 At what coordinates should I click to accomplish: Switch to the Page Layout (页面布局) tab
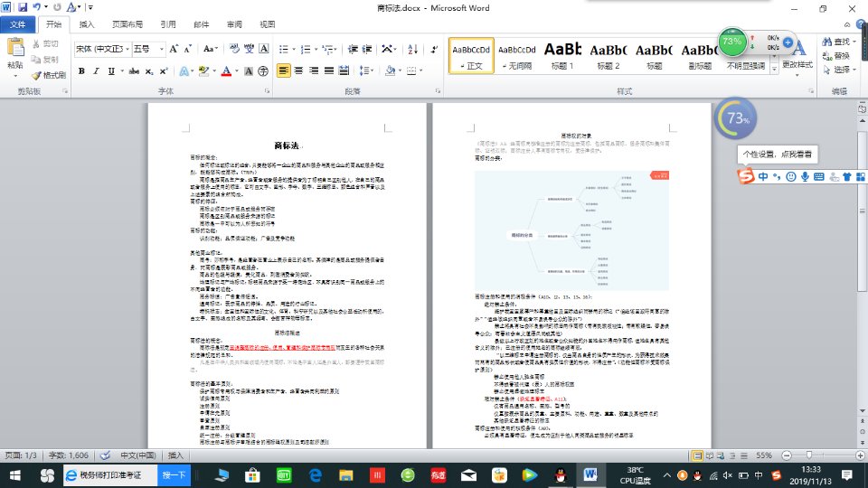coord(127,24)
